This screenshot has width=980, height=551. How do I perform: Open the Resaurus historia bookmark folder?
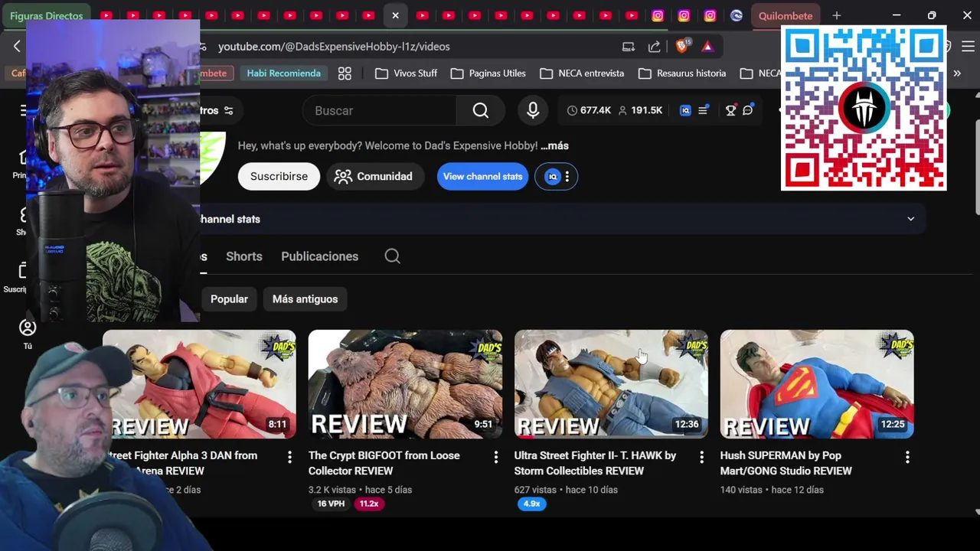682,73
